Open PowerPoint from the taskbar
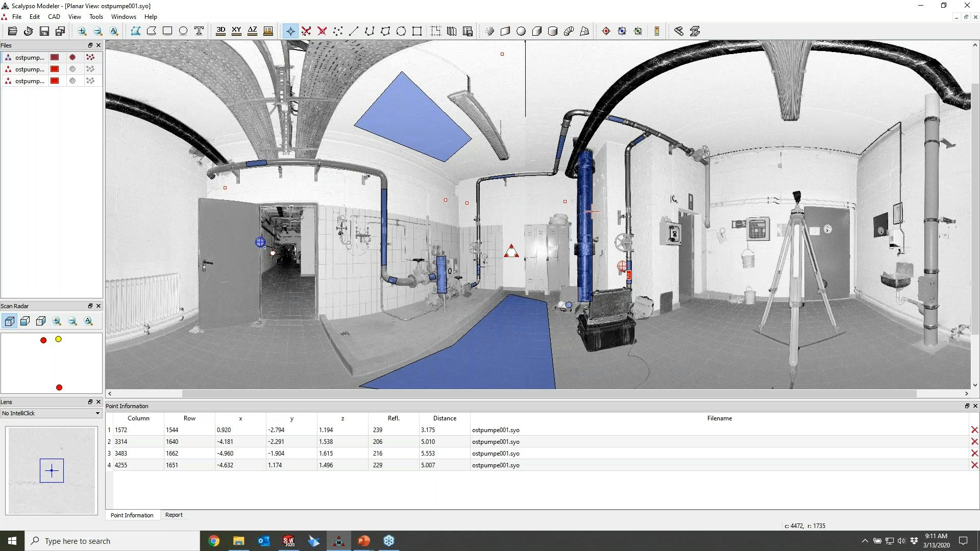 coord(363,541)
